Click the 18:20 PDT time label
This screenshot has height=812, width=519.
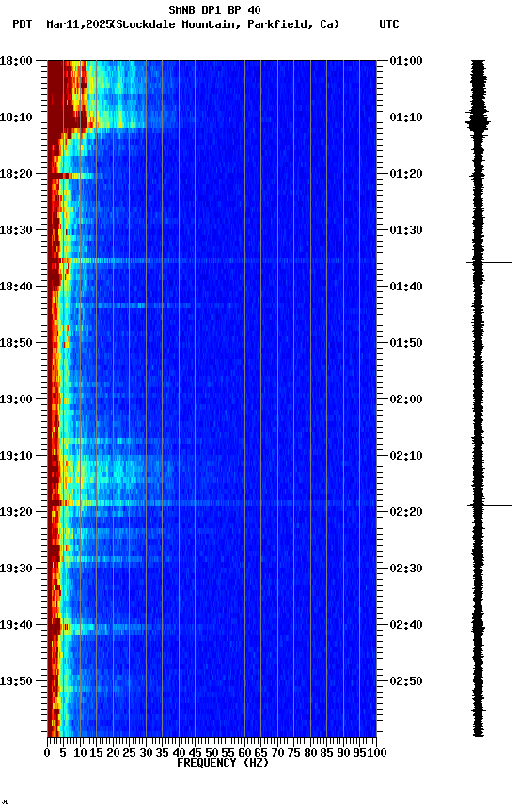(x=16, y=174)
